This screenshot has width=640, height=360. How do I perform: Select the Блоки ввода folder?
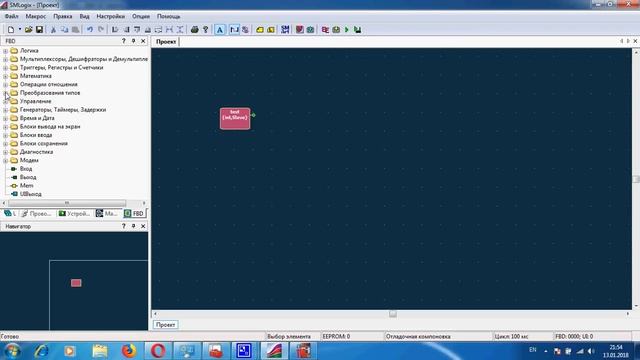(x=36, y=135)
